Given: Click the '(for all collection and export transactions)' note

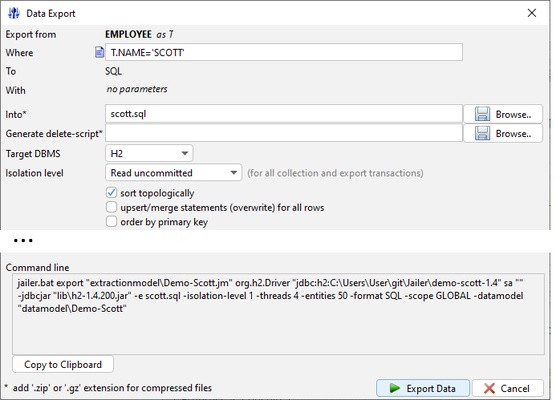Looking at the screenshot, I should coord(335,173).
